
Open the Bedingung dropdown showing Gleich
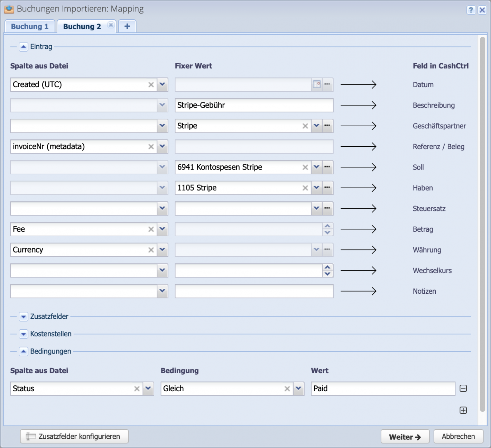click(x=299, y=388)
